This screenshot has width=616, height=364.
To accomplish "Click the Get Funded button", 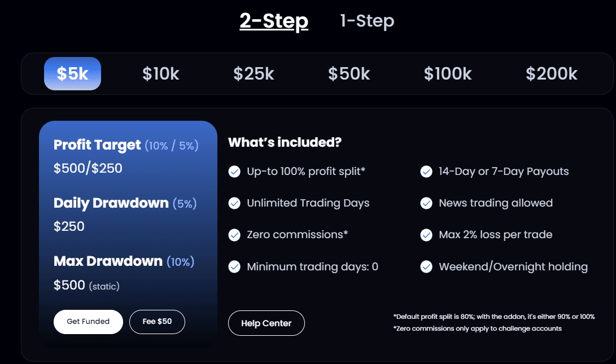I will click(88, 321).
